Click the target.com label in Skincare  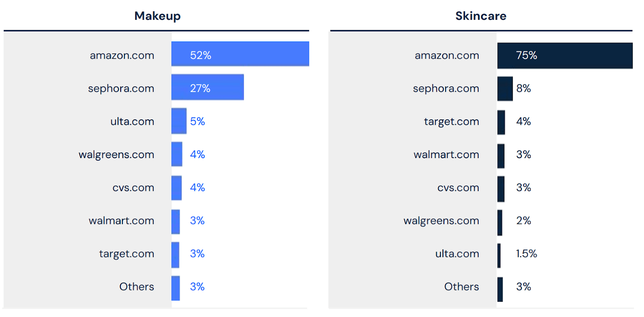click(x=451, y=122)
